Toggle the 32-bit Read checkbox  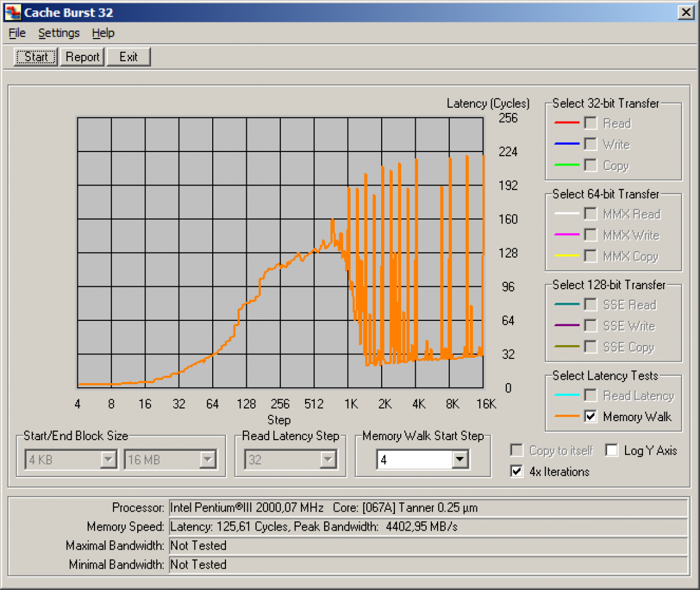click(x=590, y=123)
